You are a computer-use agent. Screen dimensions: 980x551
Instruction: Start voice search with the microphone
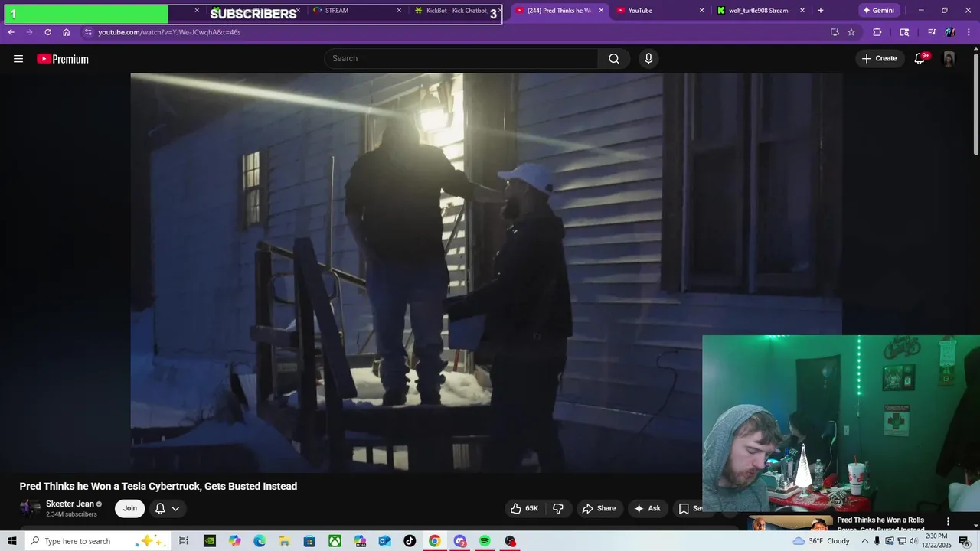coord(648,59)
